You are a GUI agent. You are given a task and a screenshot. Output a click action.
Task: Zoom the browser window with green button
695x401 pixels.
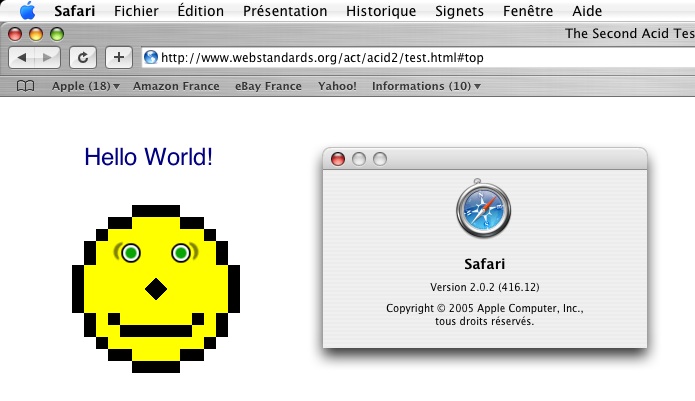point(57,34)
